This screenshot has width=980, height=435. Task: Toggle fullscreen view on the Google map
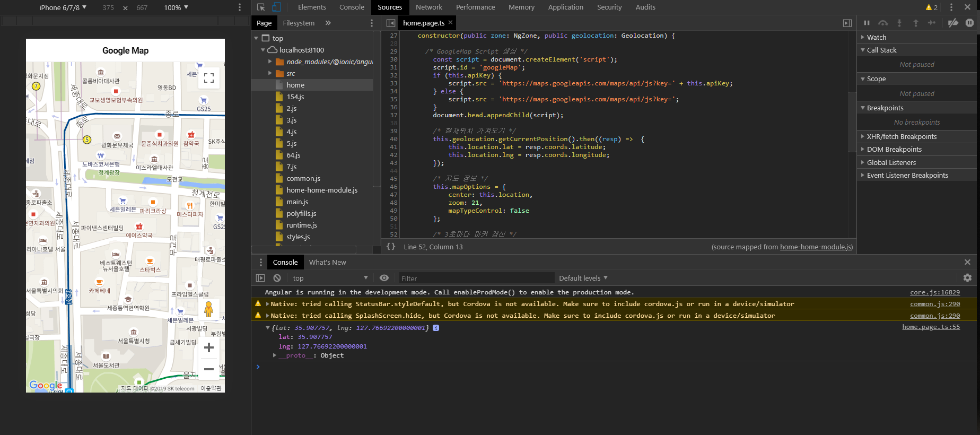point(209,78)
